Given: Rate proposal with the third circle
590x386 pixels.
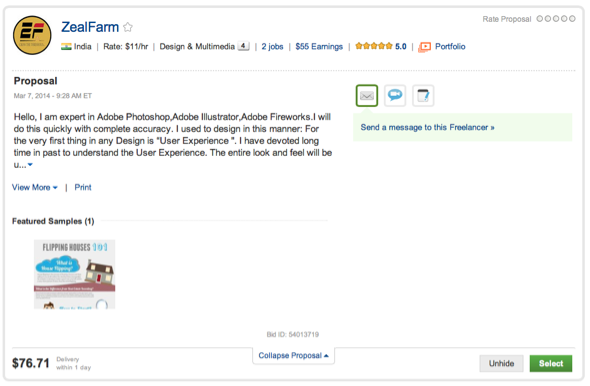Looking at the screenshot, I should 556,18.
